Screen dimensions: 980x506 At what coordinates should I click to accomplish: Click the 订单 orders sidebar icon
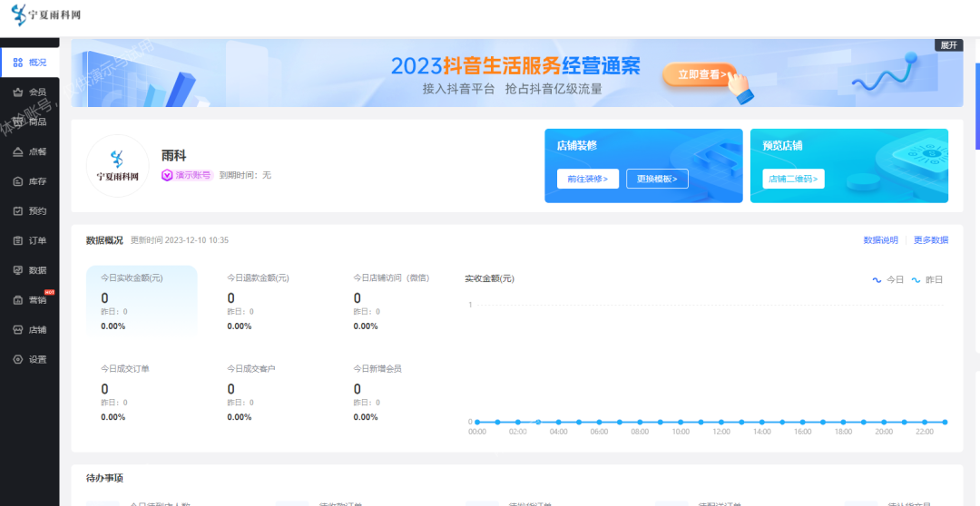click(x=18, y=240)
